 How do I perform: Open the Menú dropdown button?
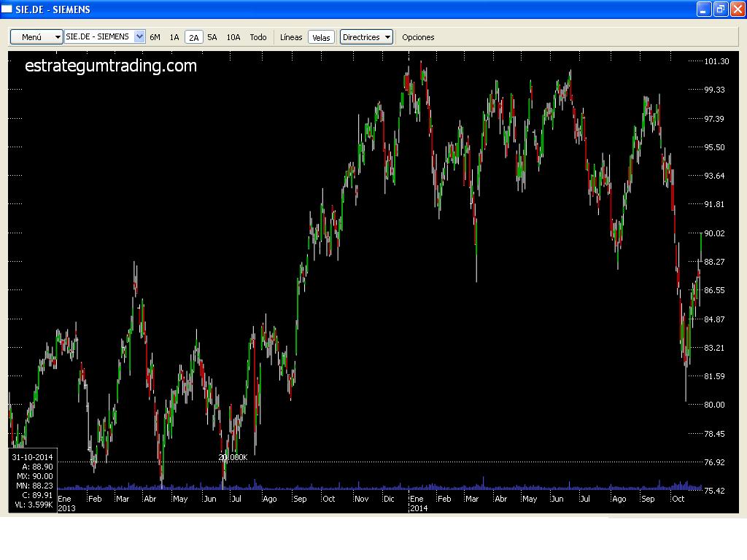[x=36, y=37]
